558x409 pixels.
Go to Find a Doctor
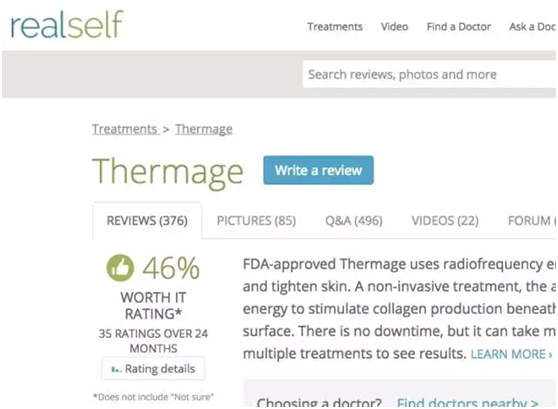point(459,27)
